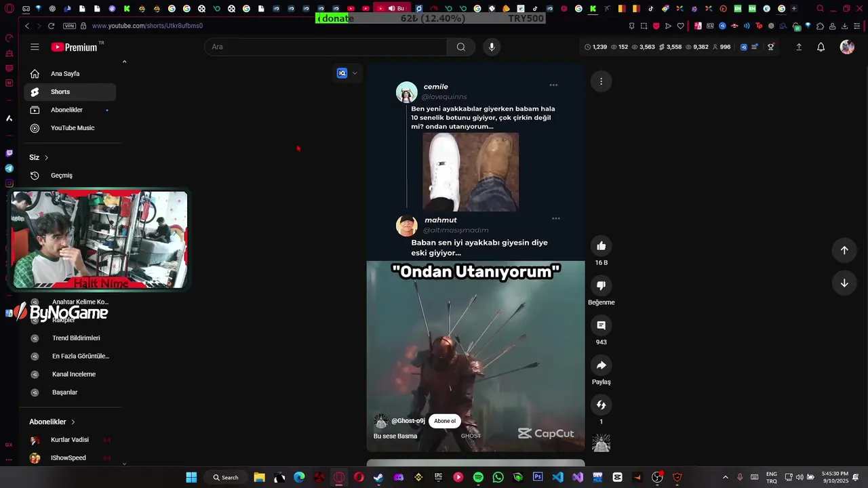Image resolution: width=868 pixels, height=488 pixels.
Task: Focus the Ara search field
Action: pyautogui.click(x=325, y=47)
